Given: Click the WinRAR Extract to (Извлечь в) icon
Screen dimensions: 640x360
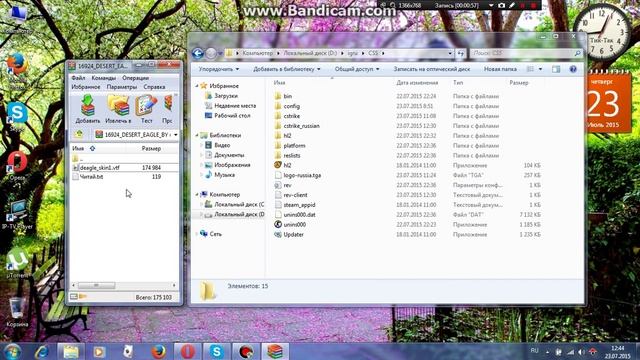Looking at the screenshot, I should coord(118,109).
